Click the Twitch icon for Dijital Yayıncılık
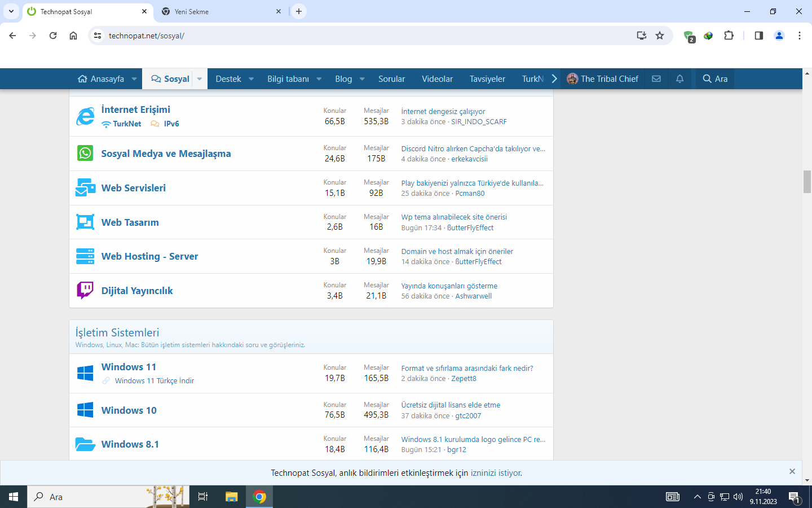The height and width of the screenshot is (508, 812). click(85, 290)
